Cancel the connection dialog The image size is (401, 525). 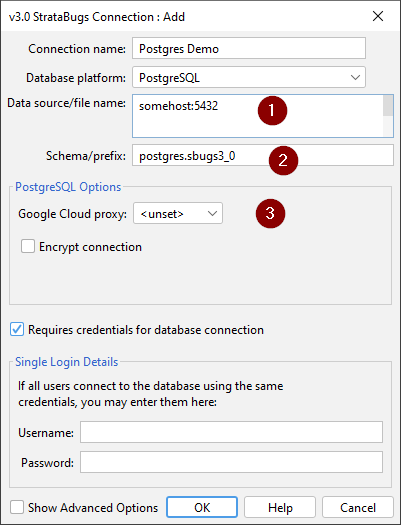pyautogui.click(x=358, y=507)
